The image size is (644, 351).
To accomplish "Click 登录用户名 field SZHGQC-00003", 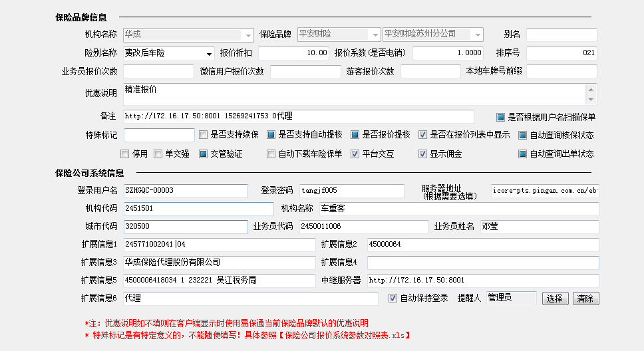I will 186,191.
